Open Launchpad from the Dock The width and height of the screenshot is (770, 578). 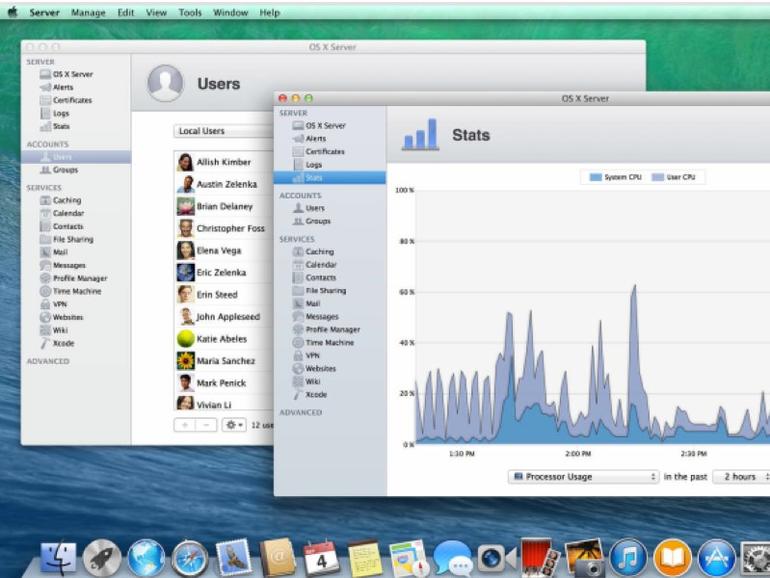click(x=102, y=558)
